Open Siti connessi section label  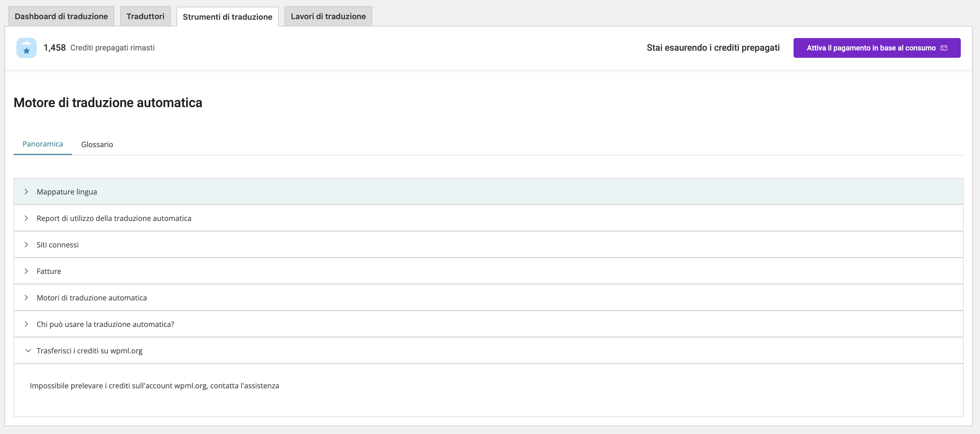(x=58, y=245)
